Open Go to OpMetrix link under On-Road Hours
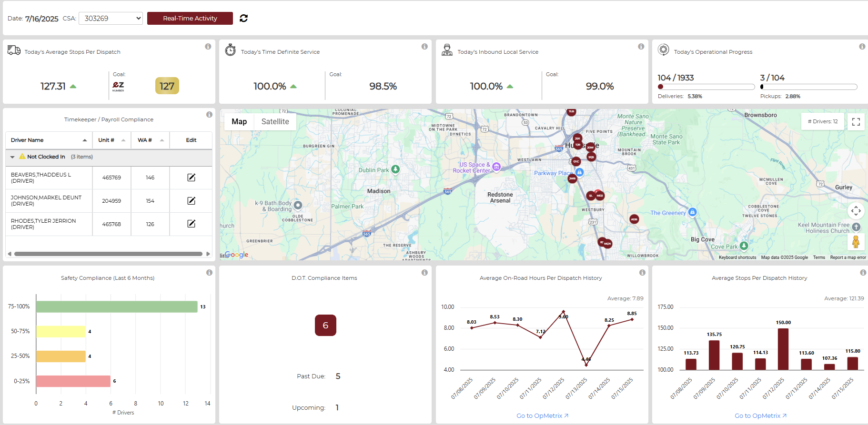 coord(542,415)
